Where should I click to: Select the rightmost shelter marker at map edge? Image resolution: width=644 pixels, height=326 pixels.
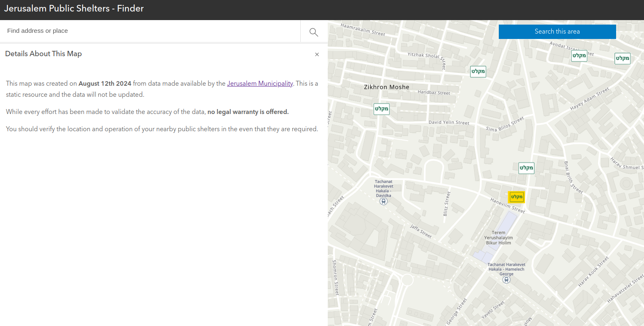(x=622, y=58)
